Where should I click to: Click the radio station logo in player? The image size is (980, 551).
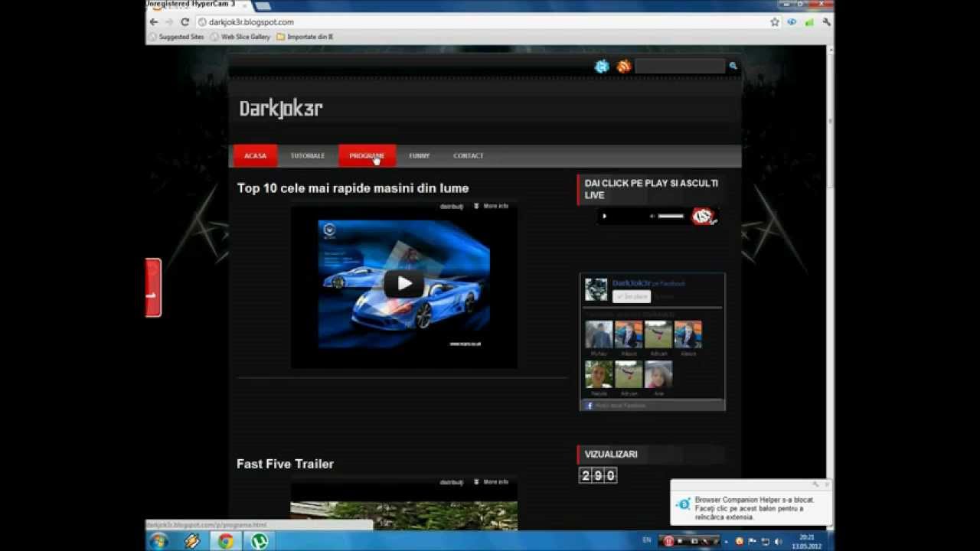(703, 217)
